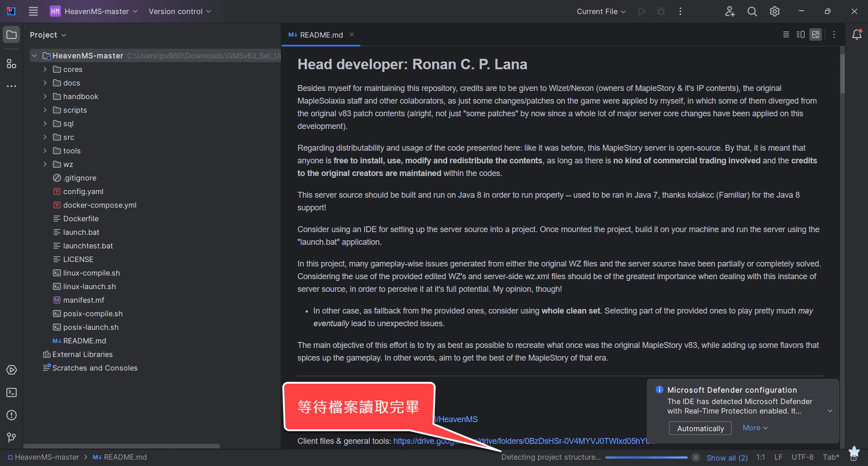
Task: Expand the scripts folder
Action: click(x=45, y=110)
